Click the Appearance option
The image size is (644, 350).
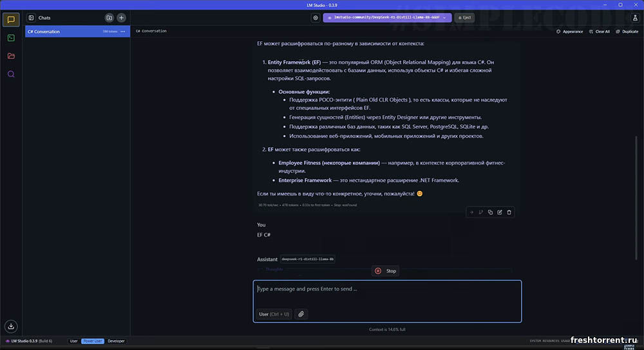pyautogui.click(x=569, y=32)
